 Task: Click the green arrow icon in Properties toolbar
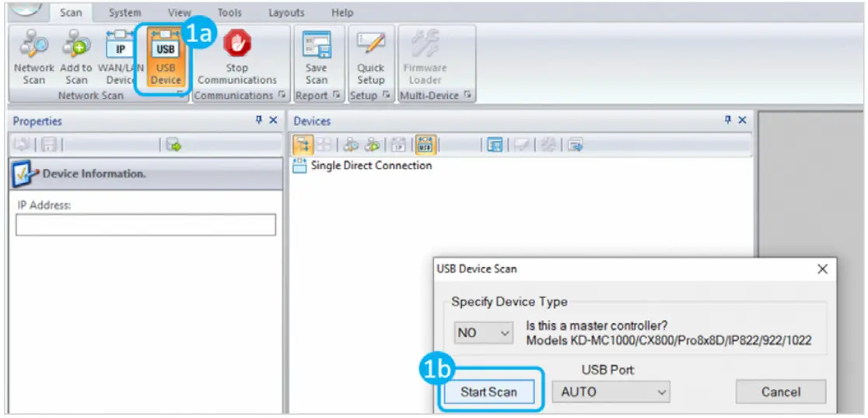pyautogui.click(x=173, y=146)
